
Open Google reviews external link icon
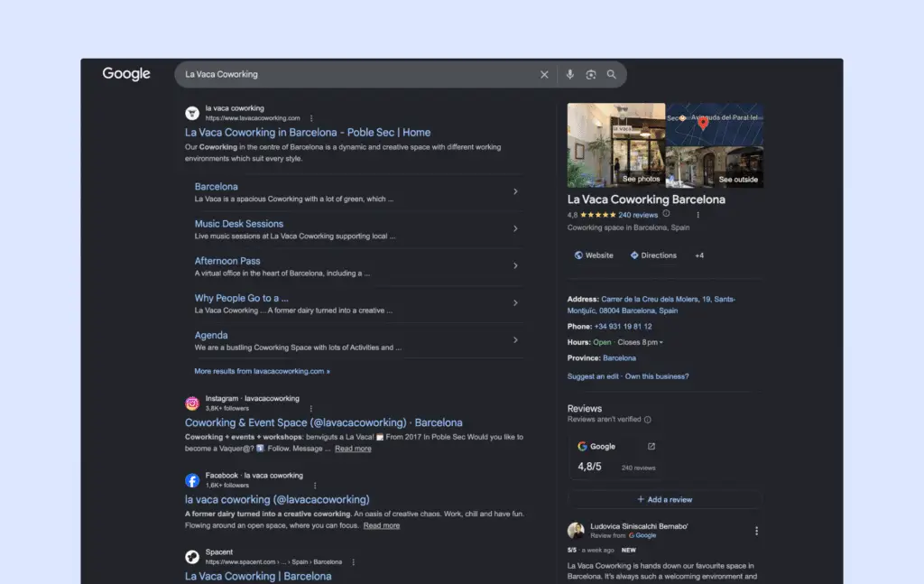click(x=651, y=446)
